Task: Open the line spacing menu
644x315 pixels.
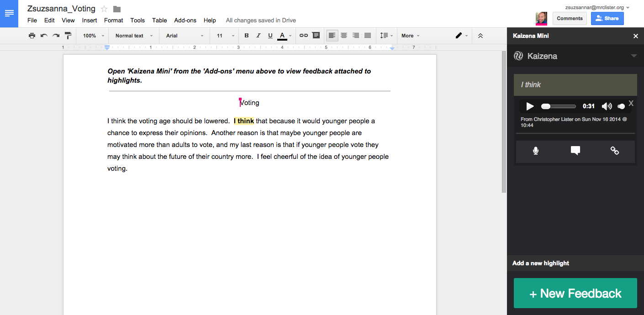Action: point(386,36)
